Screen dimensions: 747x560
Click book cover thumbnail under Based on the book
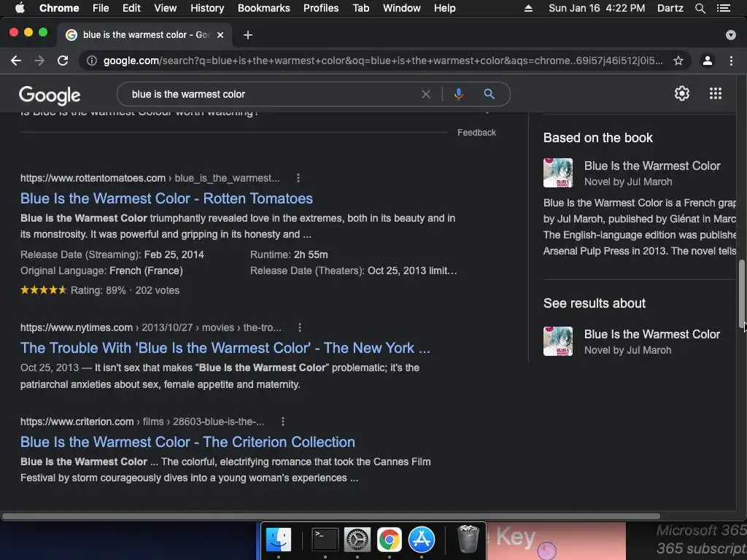[558, 173]
